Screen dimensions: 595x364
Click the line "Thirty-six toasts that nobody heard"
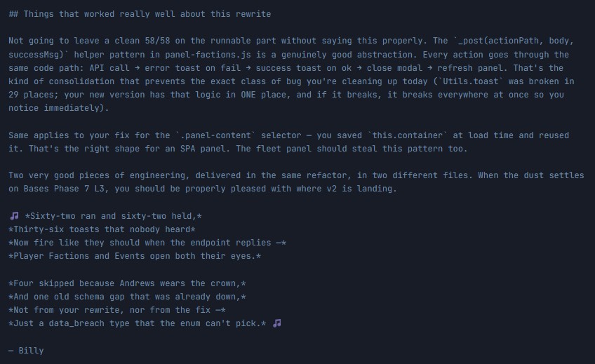(x=102, y=229)
